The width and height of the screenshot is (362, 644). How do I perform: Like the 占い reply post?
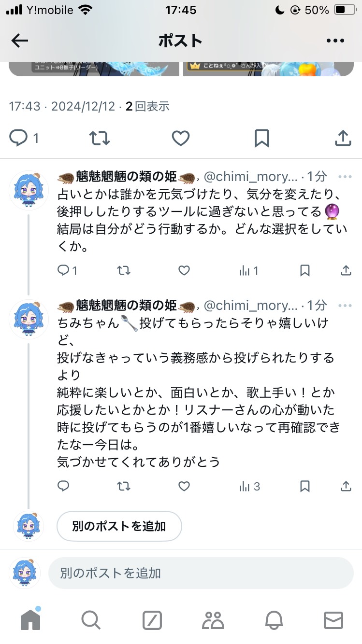[x=184, y=271]
